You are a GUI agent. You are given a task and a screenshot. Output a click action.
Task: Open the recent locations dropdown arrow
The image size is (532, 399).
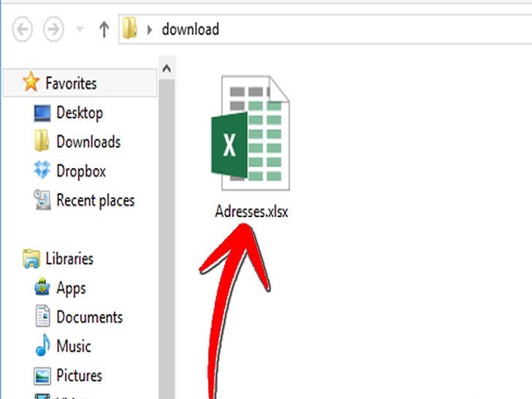pyautogui.click(x=80, y=29)
